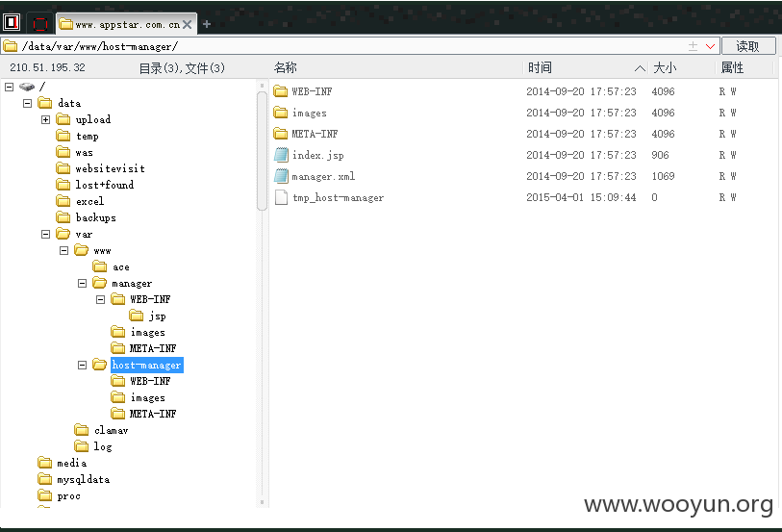Collapse the host-manager folder node
782x532 pixels.
point(83,365)
